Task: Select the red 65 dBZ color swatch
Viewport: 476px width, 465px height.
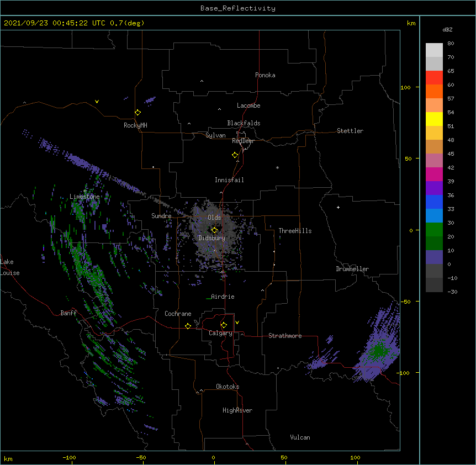Action: click(434, 77)
